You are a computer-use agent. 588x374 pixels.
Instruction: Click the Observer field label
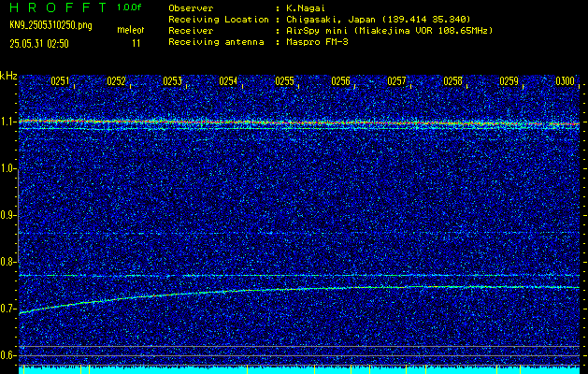pos(191,8)
